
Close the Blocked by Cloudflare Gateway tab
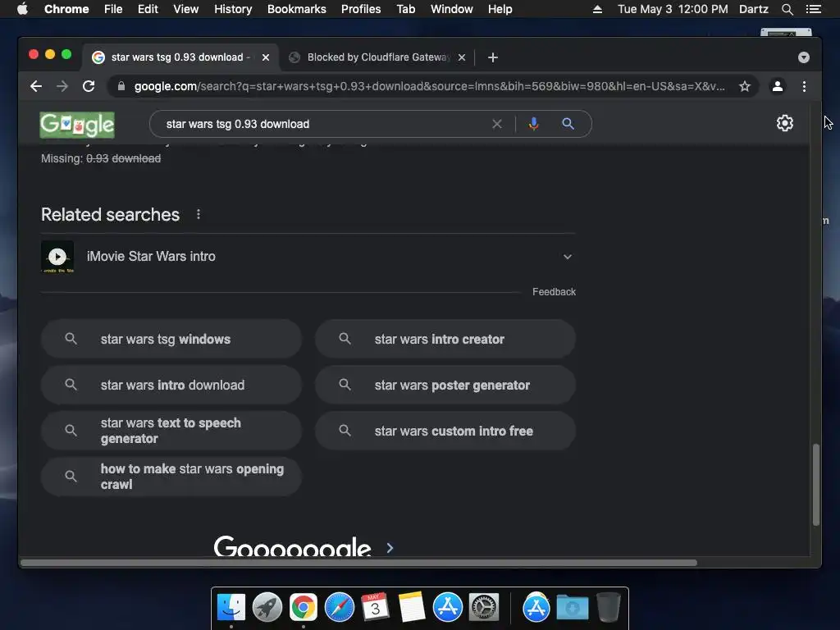462,57
